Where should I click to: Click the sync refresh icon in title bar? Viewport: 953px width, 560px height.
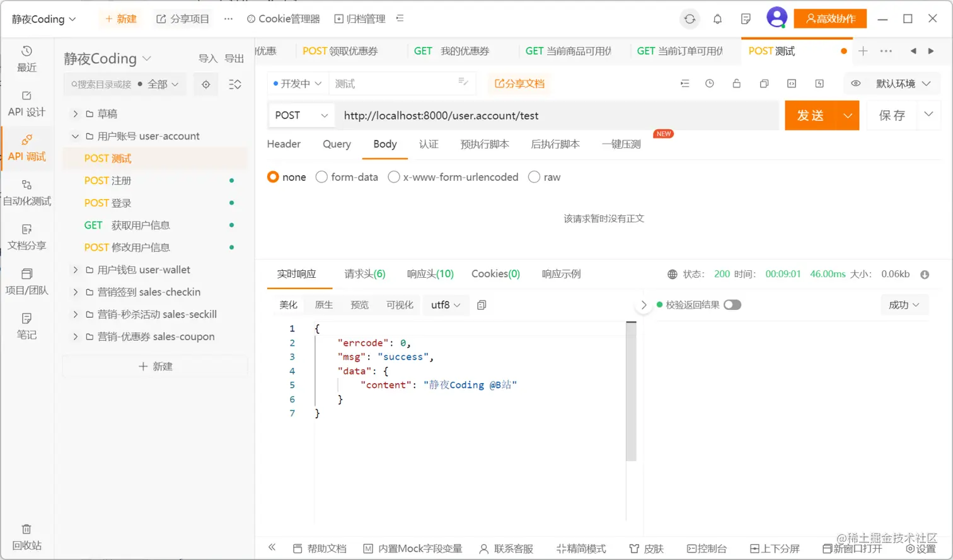(x=690, y=19)
